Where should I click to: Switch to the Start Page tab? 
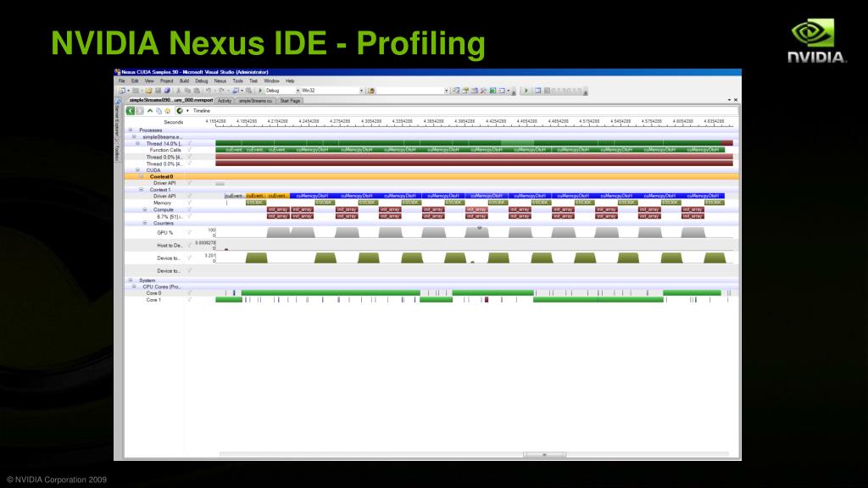(x=290, y=101)
